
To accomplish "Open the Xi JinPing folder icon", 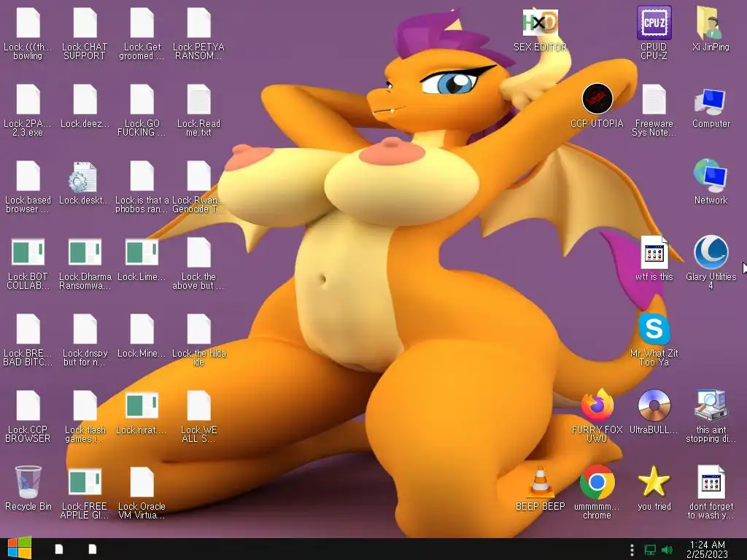I will coord(711,23).
